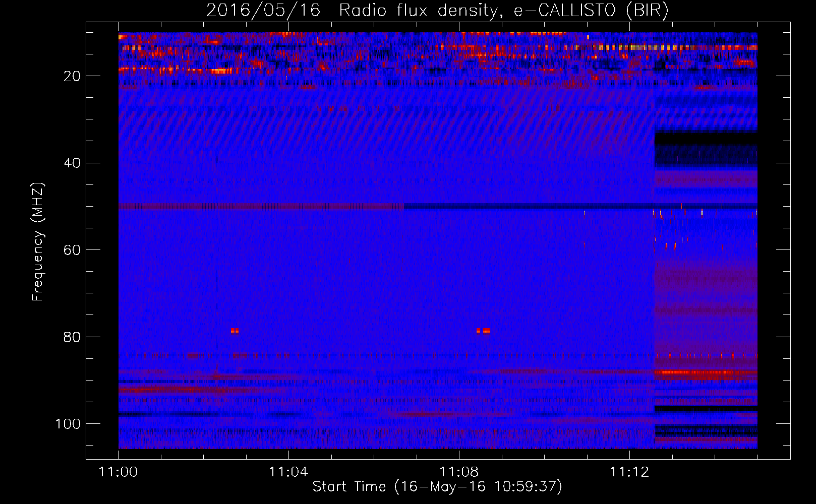The width and height of the screenshot is (816, 504).
Task: Click the red burst near 80 MHz after 11:08
Action: pos(483,331)
